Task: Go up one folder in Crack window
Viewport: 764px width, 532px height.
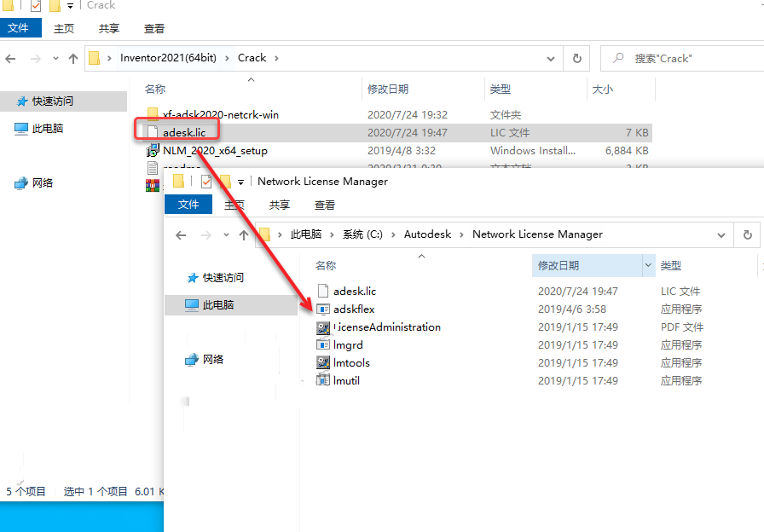Action: tap(73, 59)
